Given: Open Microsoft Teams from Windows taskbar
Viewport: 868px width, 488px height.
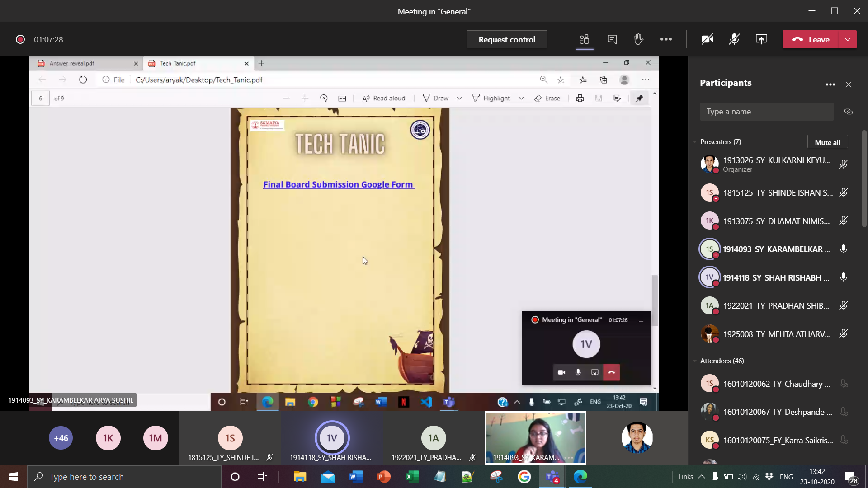Looking at the screenshot, I should pos(552,477).
